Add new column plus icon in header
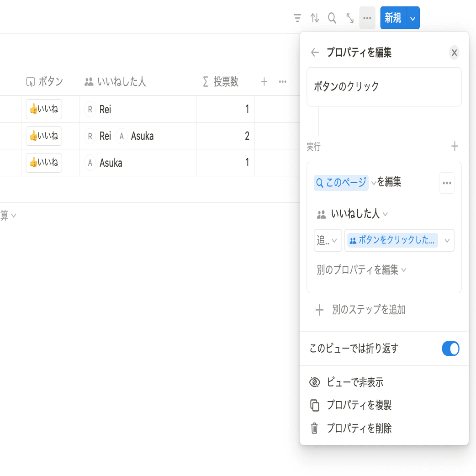476x476 pixels. (x=264, y=81)
